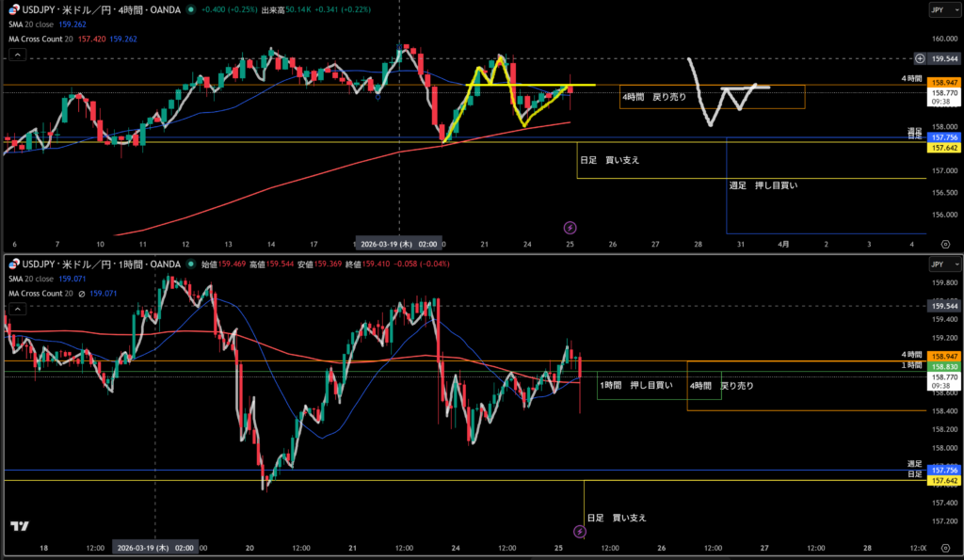The width and height of the screenshot is (964, 560).
Task: Click the plus icon beside 159.544 price
Action: click(x=920, y=58)
